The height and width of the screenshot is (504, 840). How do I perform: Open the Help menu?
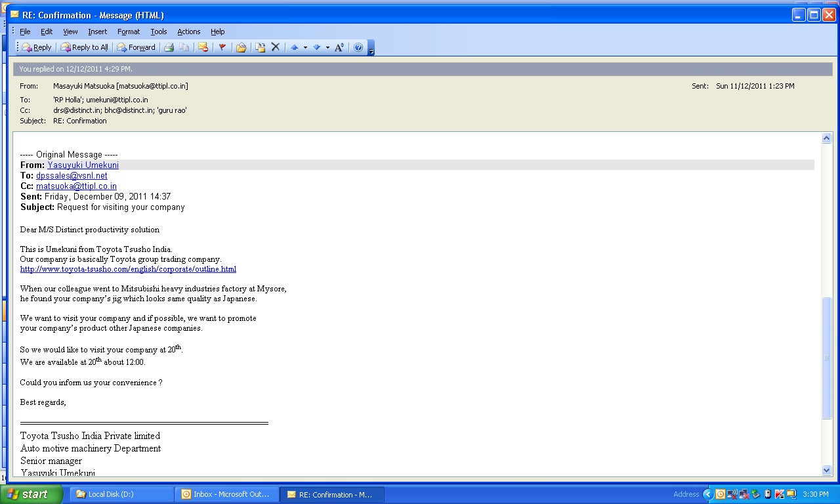coord(218,31)
